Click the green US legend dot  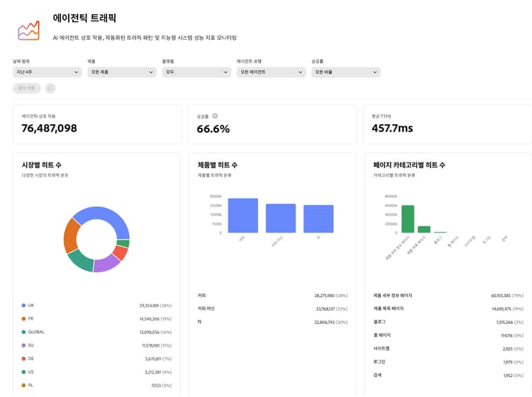click(x=23, y=372)
